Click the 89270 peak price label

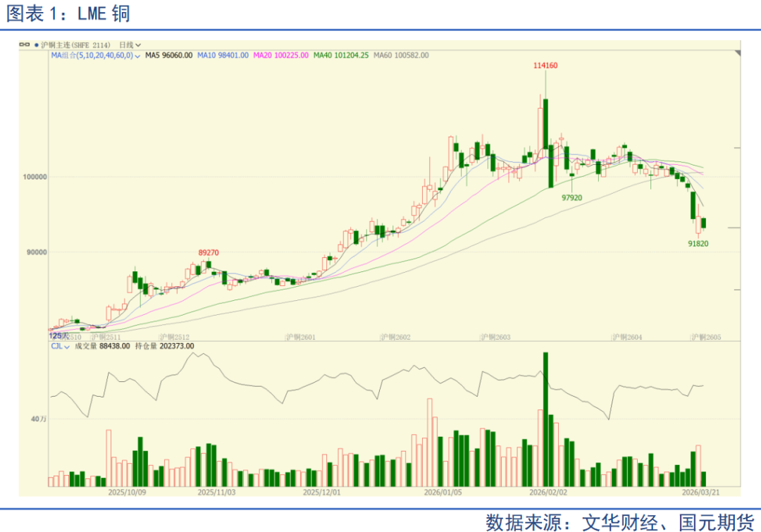pos(209,252)
